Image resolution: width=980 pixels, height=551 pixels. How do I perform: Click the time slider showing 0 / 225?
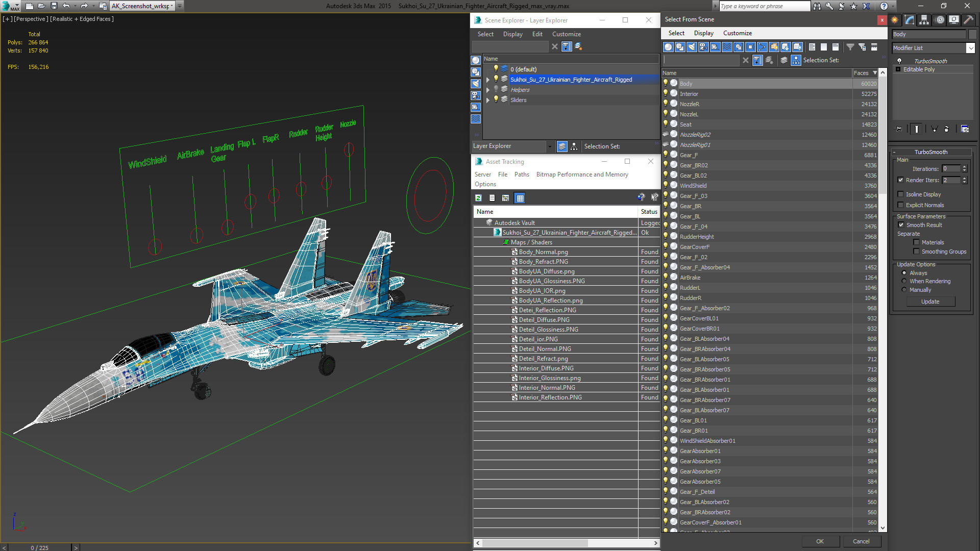pyautogui.click(x=40, y=547)
